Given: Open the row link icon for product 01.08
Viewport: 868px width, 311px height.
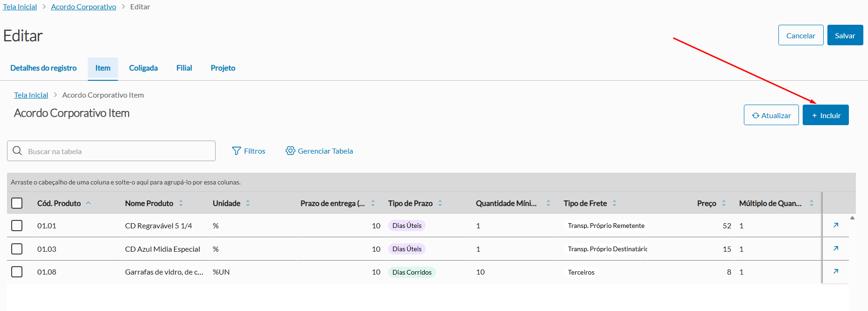Looking at the screenshot, I should [x=836, y=271].
